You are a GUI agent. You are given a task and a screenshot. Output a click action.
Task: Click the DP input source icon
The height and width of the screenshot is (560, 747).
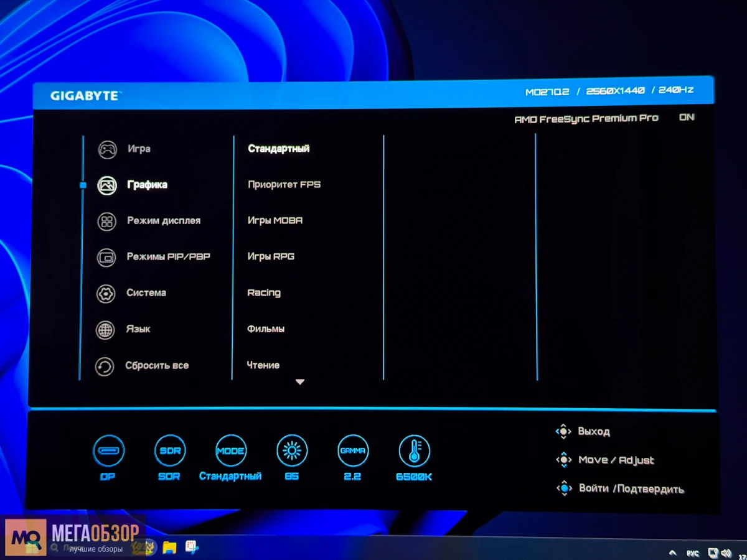click(108, 451)
